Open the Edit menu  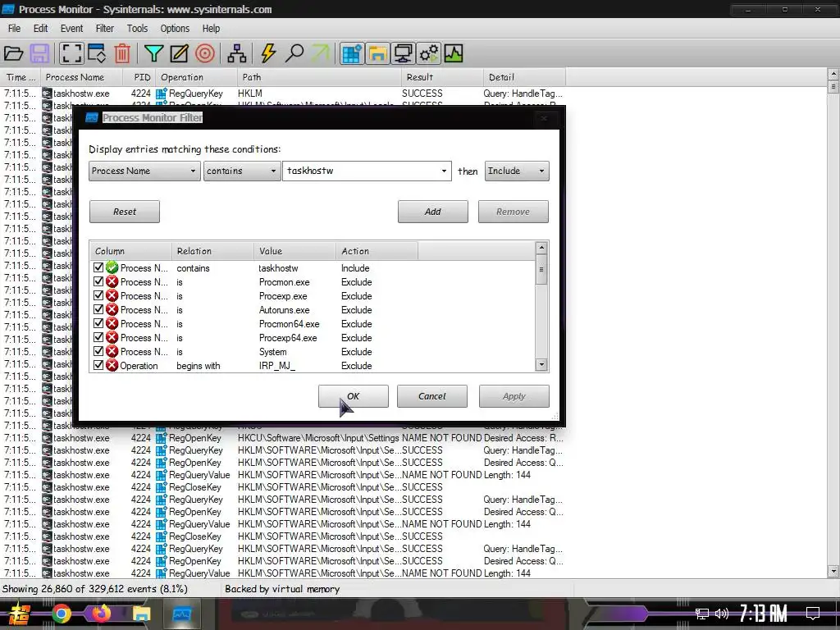pyautogui.click(x=41, y=29)
